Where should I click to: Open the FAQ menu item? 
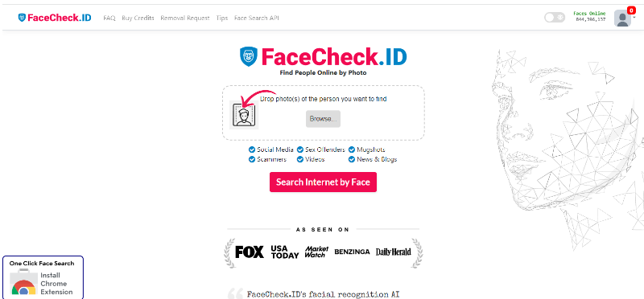point(109,18)
